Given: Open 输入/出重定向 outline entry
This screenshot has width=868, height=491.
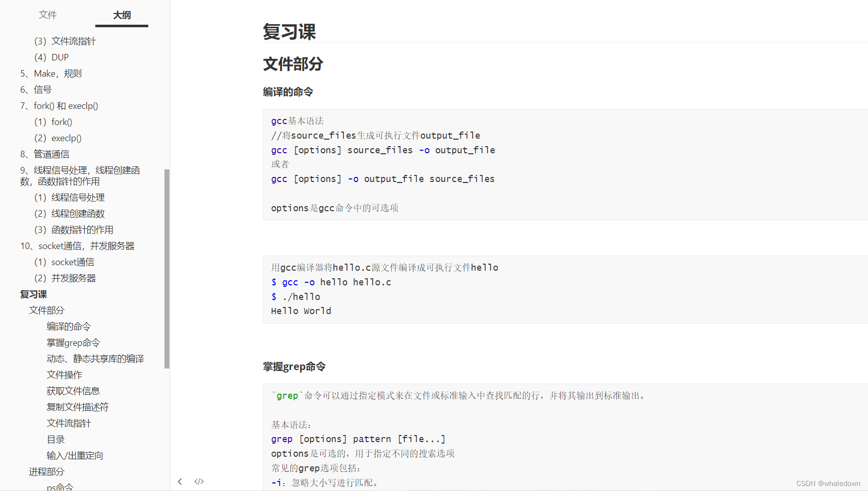Looking at the screenshot, I should point(75,455).
